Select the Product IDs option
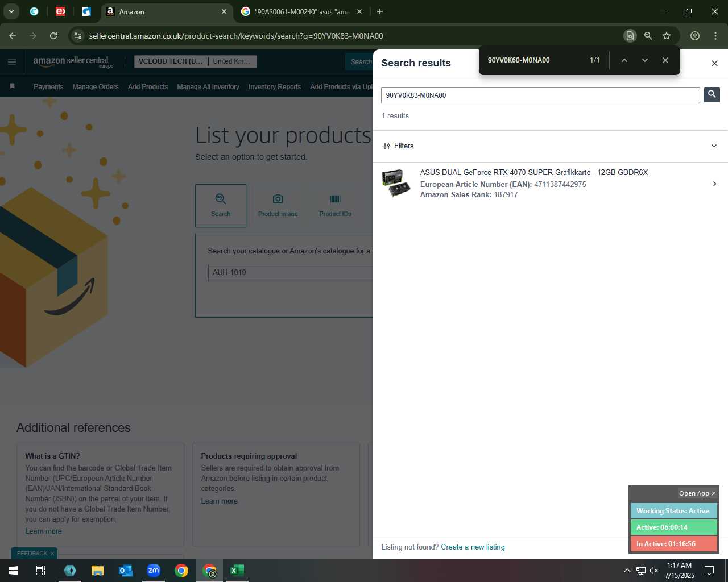Image resolution: width=728 pixels, height=582 pixels. pos(335,206)
